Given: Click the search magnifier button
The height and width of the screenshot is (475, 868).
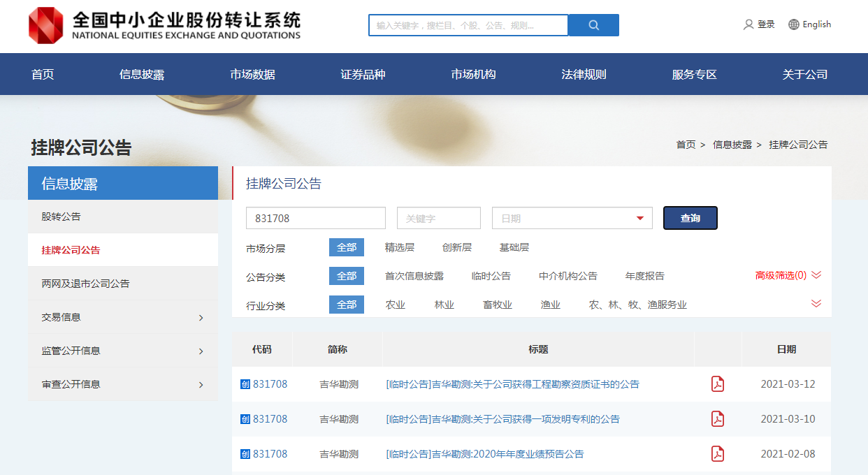Looking at the screenshot, I should pyautogui.click(x=594, y=25).
